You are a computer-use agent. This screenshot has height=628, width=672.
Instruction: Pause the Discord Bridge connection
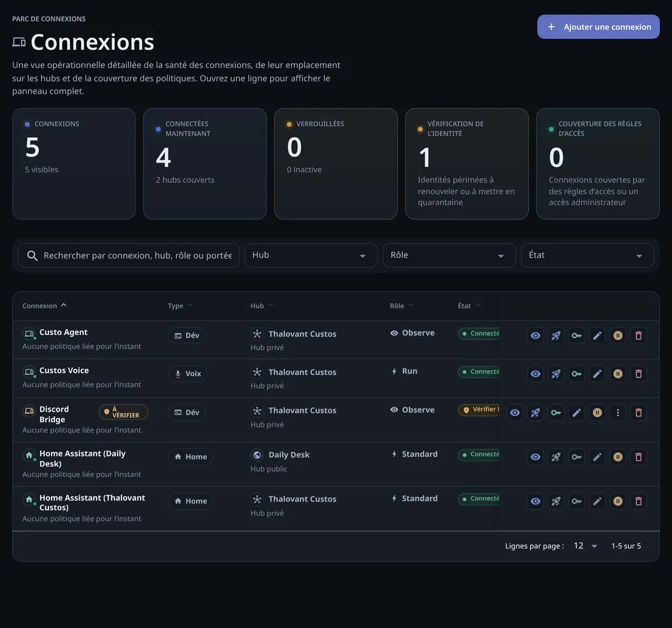click(597, 413)
